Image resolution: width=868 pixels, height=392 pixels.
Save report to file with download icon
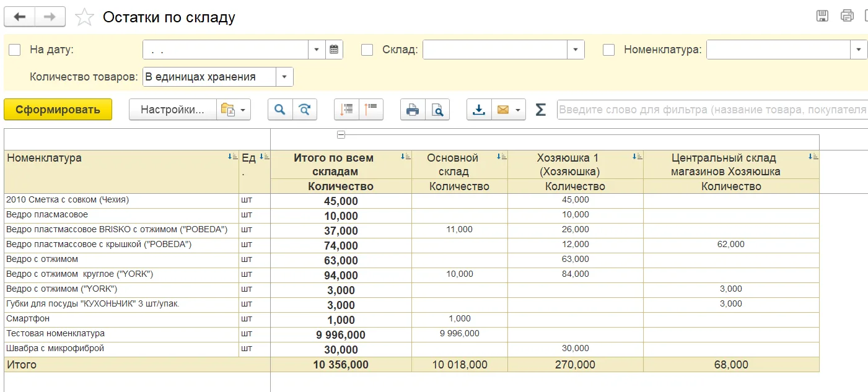click(479, 110)
